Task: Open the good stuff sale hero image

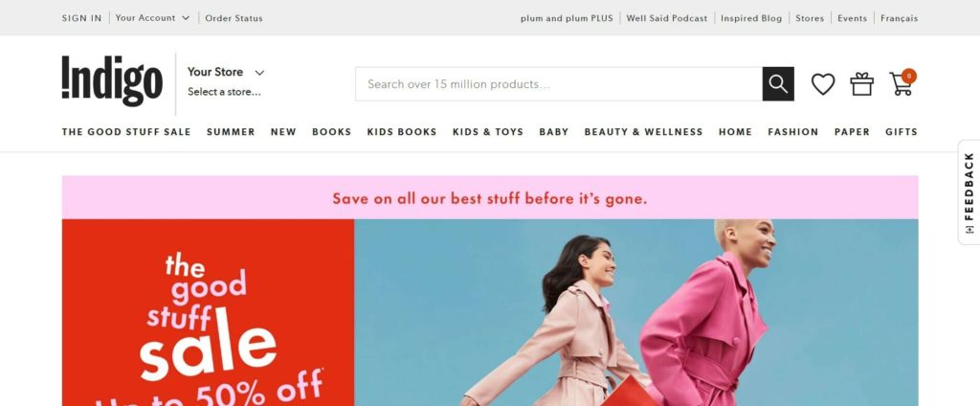Action: pos(490,312)
